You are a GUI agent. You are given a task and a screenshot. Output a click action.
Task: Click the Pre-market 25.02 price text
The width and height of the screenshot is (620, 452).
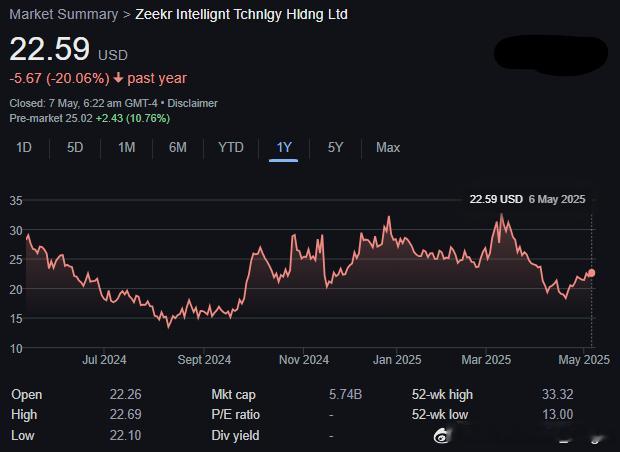(51, 118)
